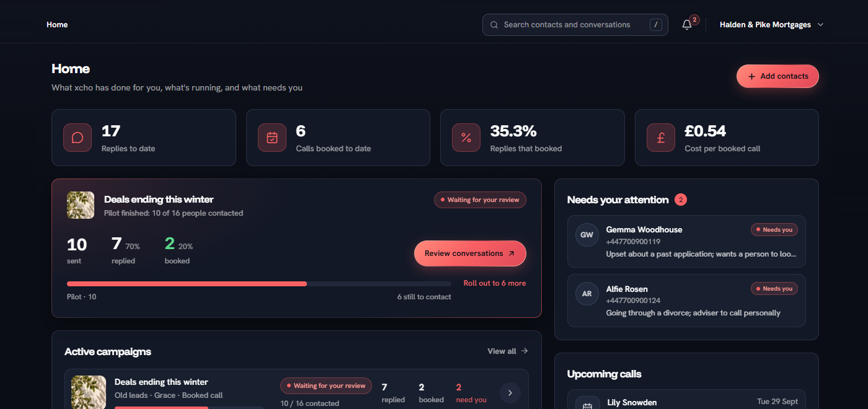Screen dimensions: 868x409
Task: Click the AR avatar for Alfie Rosen
Action: tap(587, 294)
